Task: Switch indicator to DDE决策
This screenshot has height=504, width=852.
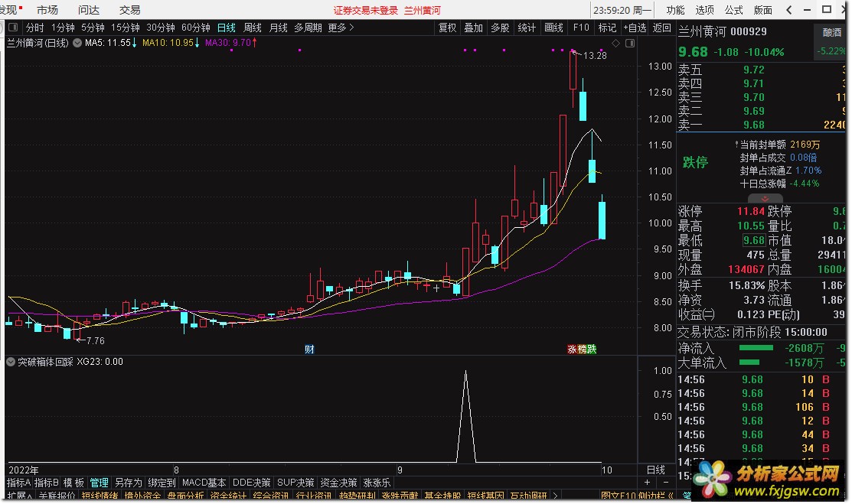Action: 251,483
